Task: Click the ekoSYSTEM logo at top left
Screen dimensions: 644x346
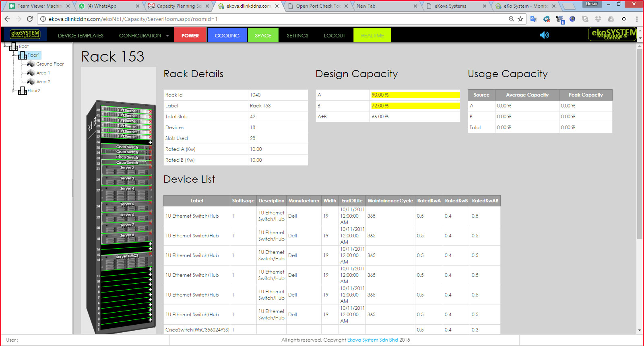Action: point(25,35)
